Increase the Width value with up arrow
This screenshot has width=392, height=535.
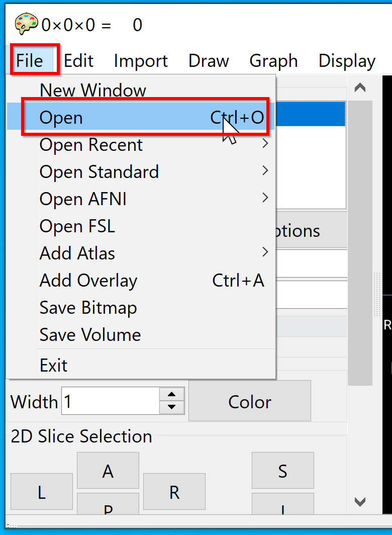tap(171, 394)
